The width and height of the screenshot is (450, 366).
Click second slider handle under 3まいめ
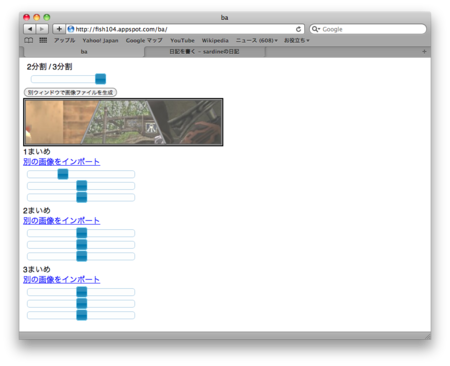click(x=82, y=304)
